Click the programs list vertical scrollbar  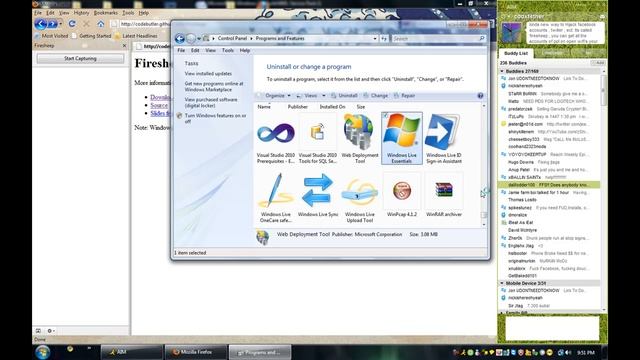click(484, 165)
